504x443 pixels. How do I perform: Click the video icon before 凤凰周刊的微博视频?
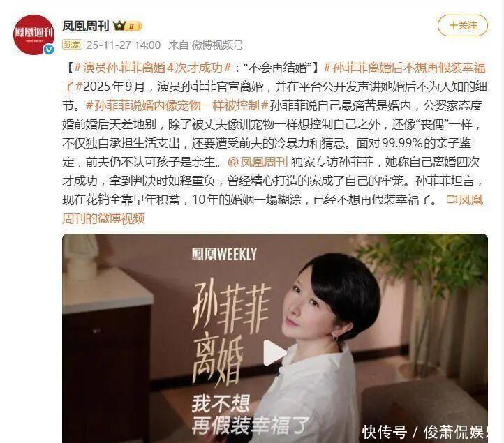point(452,200)
